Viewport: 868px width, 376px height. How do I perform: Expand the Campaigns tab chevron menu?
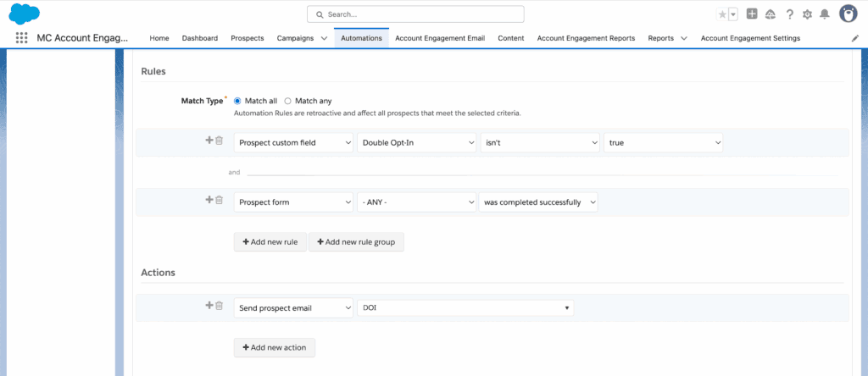pyautogui.click(x=324, y=39)
